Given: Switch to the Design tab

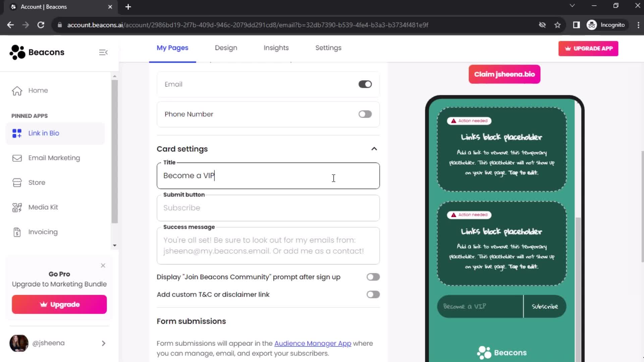Looking at the screenshot, I should [x=226, y=48].
